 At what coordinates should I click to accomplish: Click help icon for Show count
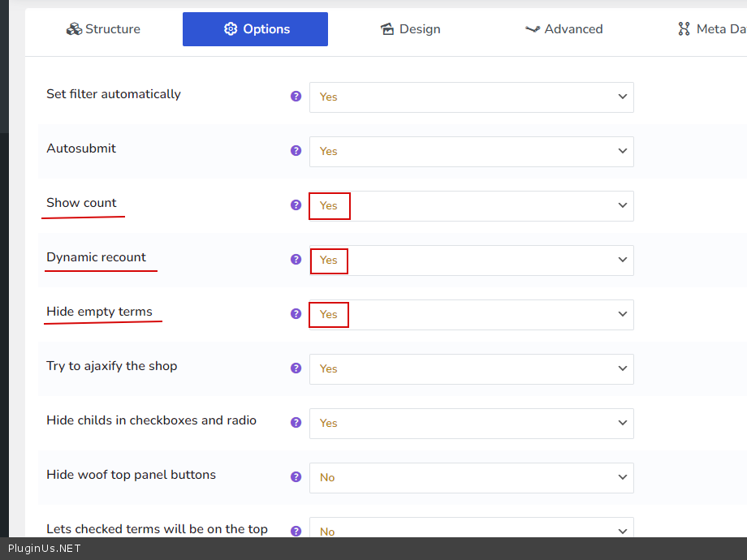pos(296,205)
